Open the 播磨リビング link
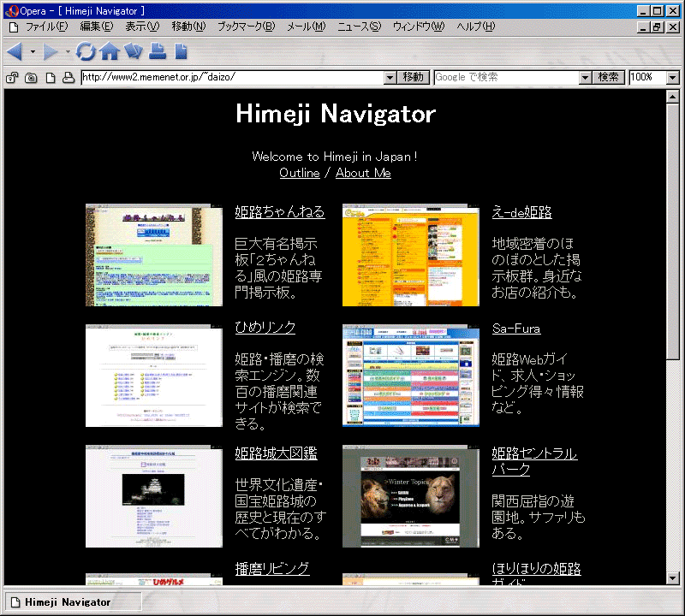This screenshot has height=616, width=685. (x=272, y=568)
